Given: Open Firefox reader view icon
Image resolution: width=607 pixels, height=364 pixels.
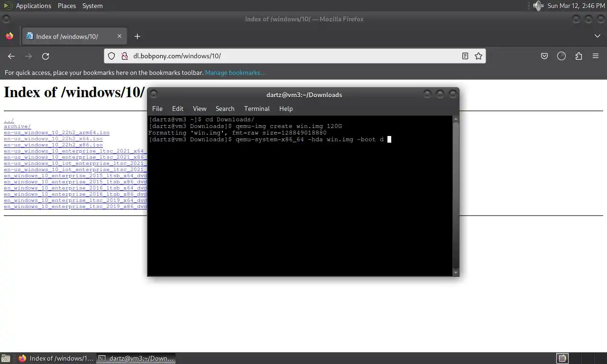Looking at the screenshot, I should click(x=465, y=56).
